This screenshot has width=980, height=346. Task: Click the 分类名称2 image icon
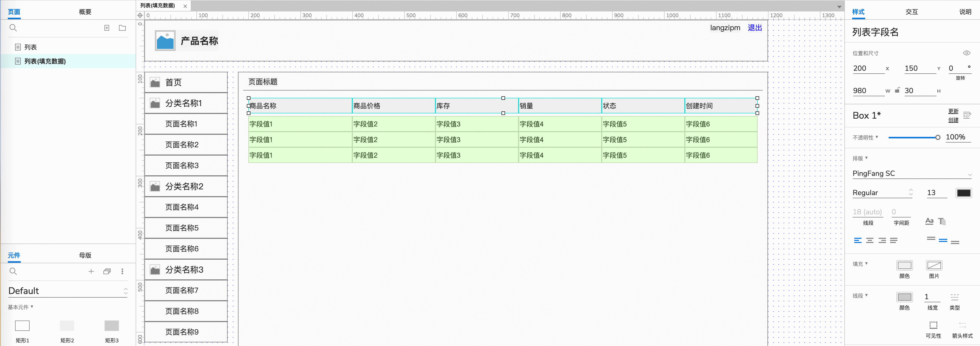pos(155,186)
